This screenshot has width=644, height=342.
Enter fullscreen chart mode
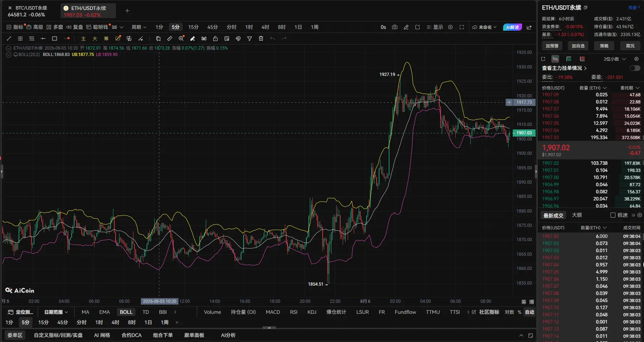pyautogui.click(x=462, y=27)
